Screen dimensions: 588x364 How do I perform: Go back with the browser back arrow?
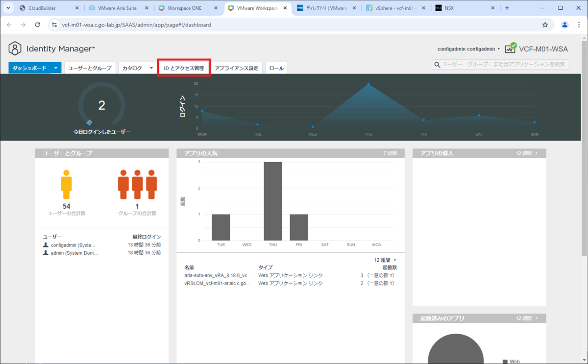[9, 24]
